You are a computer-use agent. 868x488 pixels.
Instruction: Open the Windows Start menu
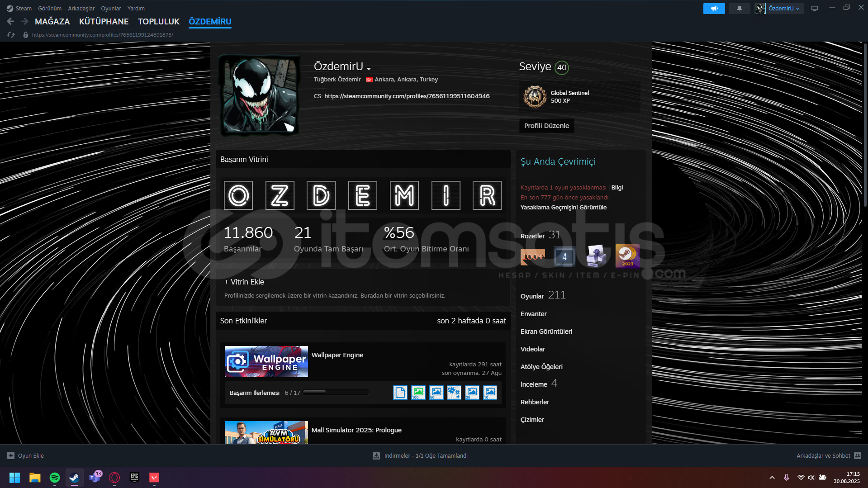coord(15,478)
